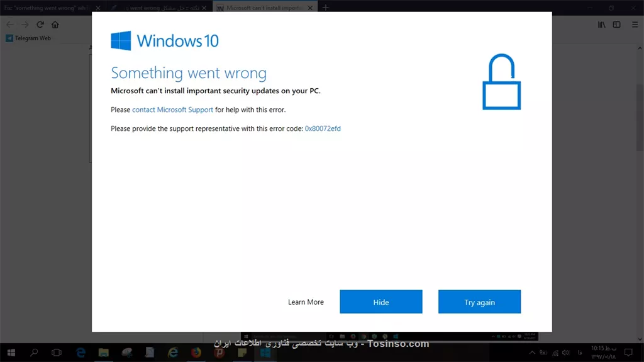Switch the input language indicator
The width and height of the screenshot is (644, 362).
(580, 353)
